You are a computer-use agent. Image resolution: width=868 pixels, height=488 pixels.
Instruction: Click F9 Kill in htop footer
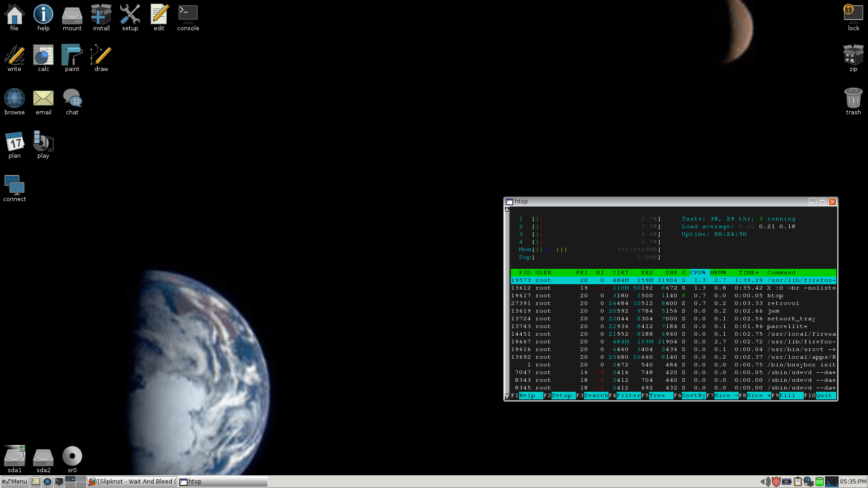tap(788, 395)
